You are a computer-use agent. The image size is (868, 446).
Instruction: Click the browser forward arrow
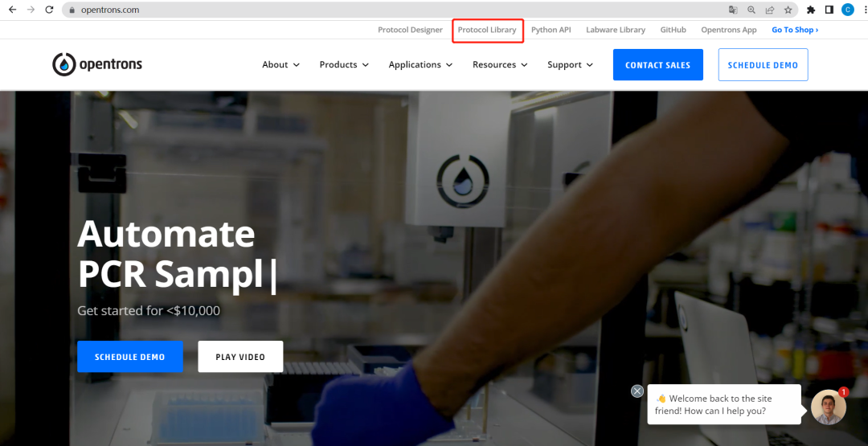point(31,10)
